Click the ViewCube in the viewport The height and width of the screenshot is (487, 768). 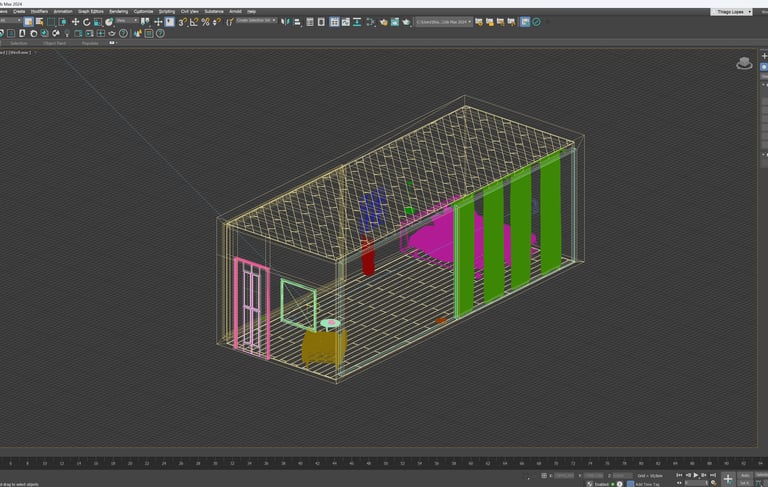coord(744,63)
